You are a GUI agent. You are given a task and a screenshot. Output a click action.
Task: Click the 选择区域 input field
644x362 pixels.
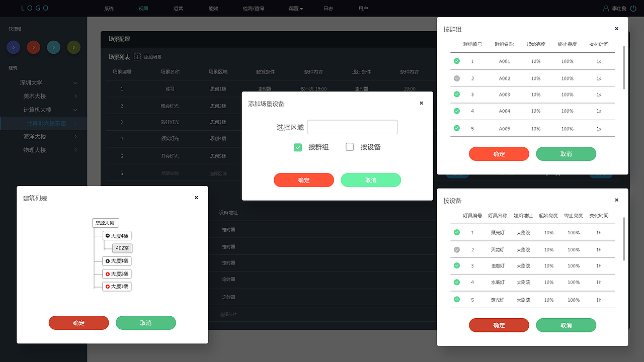click(x=352, y=127)
